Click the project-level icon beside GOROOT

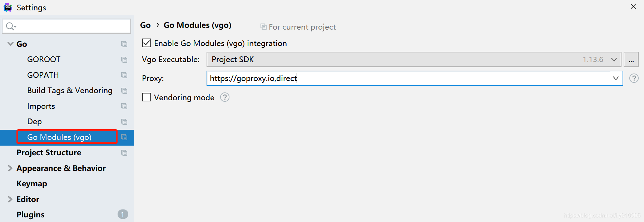[x=124, y=60]
